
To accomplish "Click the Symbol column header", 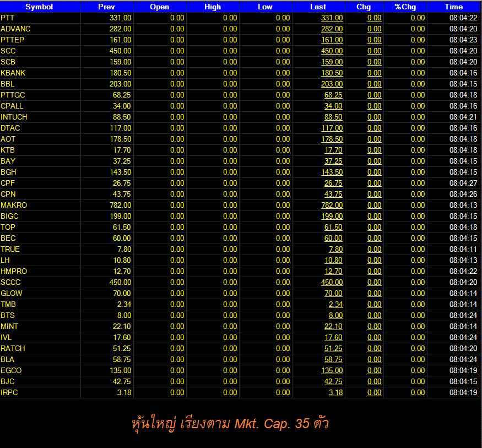I will pyautogui.click(x=39, y=7).
